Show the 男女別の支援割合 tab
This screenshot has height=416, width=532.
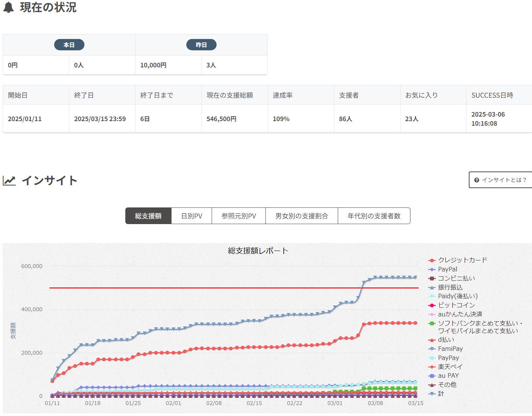point(301,216)
